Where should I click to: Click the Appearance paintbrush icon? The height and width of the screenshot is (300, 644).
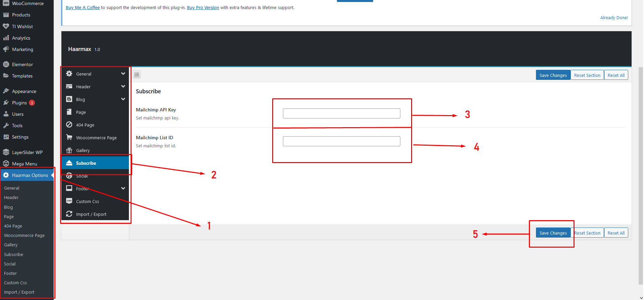(x=6, y=91)
